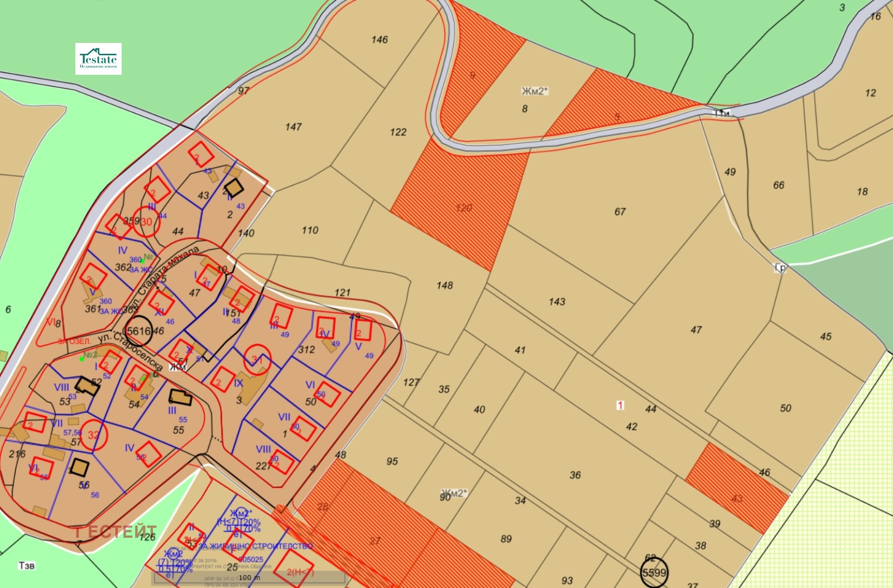Click the ТЕСТЕЙТ watermark text
This screenshot has height=588, width=893.
116,532
